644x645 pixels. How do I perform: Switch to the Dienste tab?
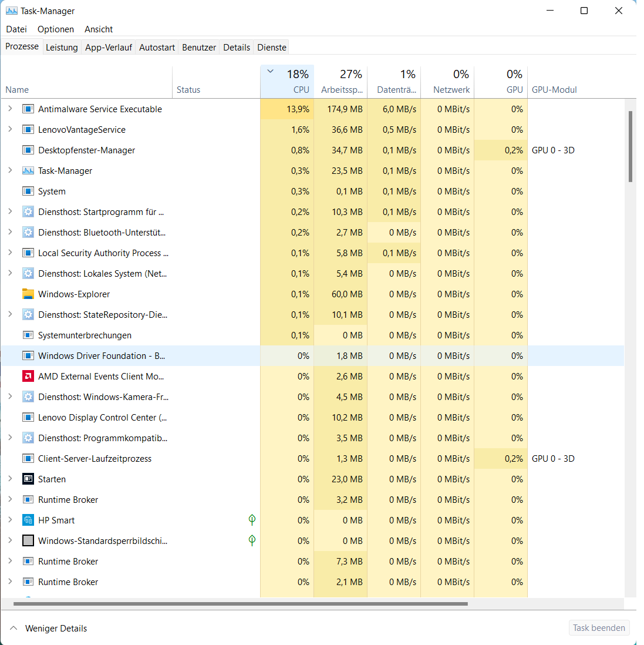272,48
